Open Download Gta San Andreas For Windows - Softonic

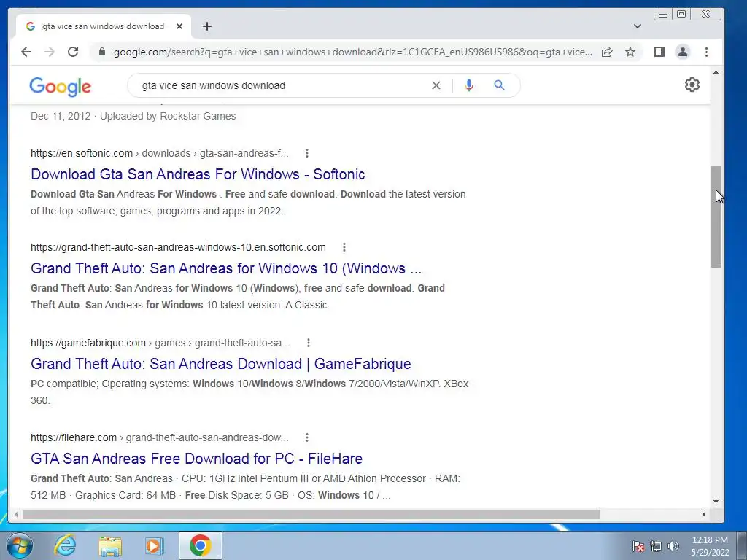[198, 174]
